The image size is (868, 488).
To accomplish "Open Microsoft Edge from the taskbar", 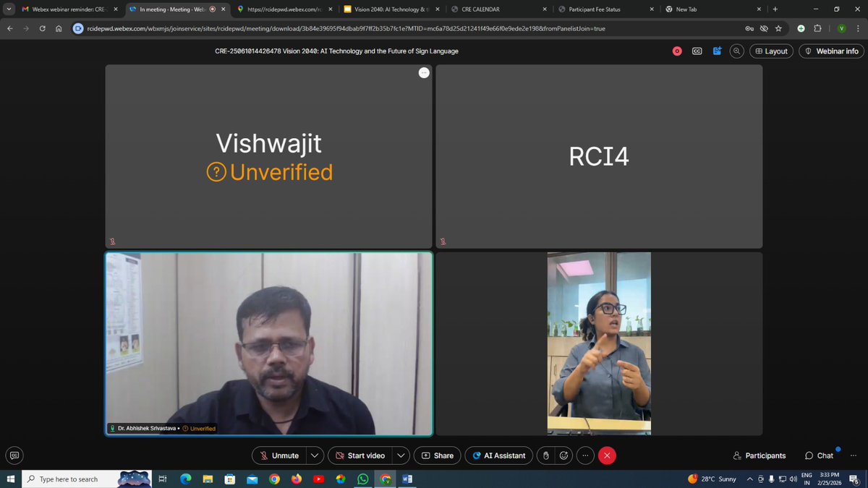I will pyautogui.click(x=184, y=479).
